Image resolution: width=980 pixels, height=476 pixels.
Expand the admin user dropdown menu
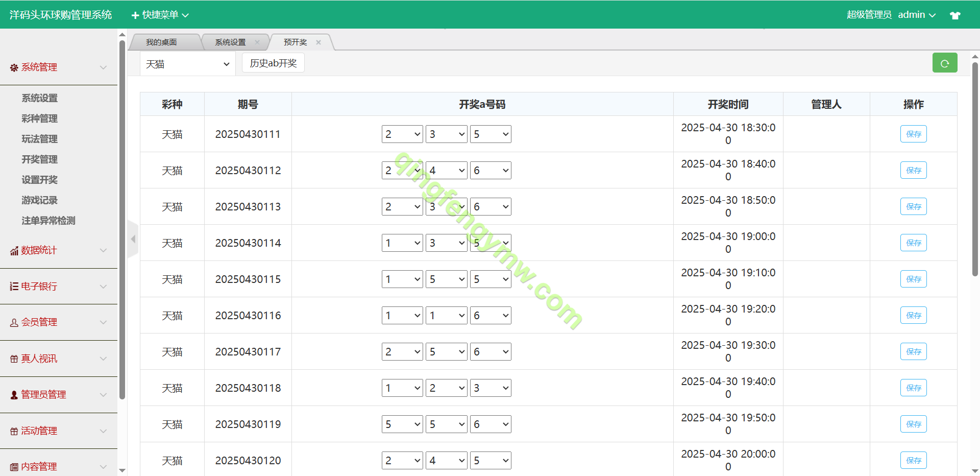[917, 15]
